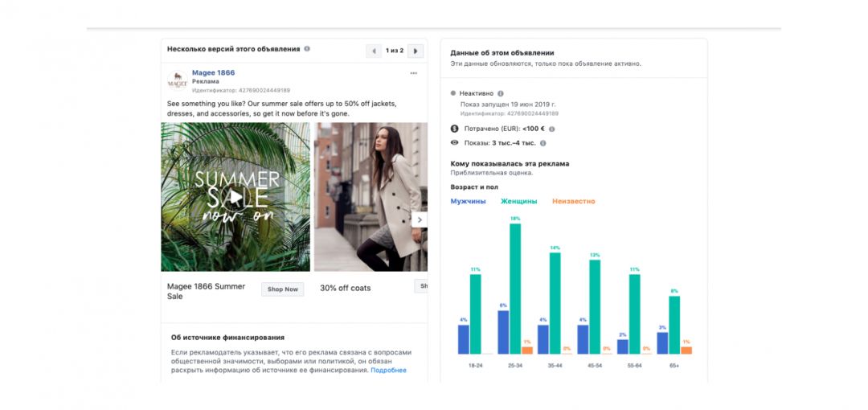This screenshot has height=410, width=868.
Task: Click unknown 1% orange bar for 65+
Action: click(x=686, y=351)
